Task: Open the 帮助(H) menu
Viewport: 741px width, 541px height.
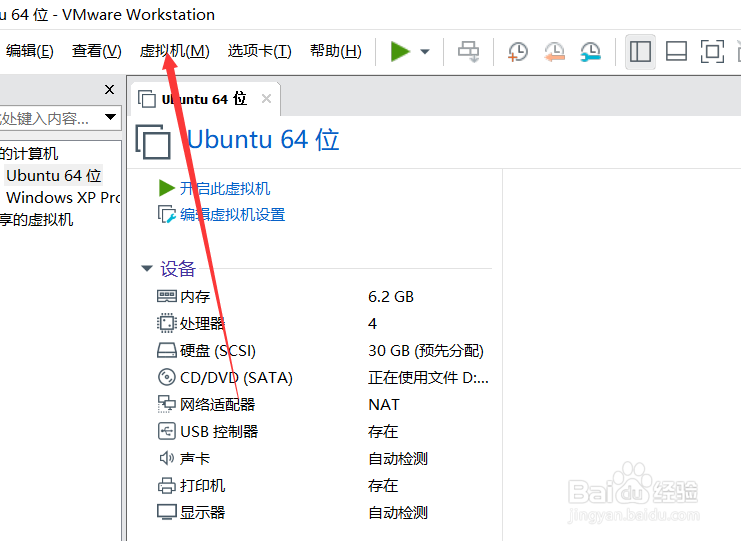Action: (336, 51)
